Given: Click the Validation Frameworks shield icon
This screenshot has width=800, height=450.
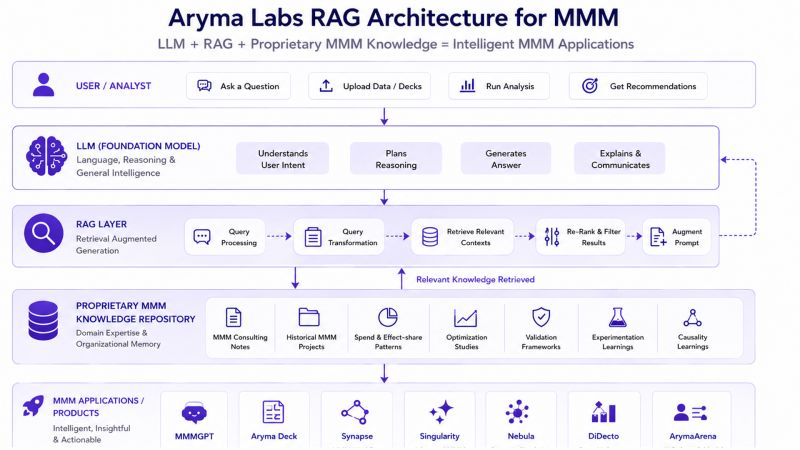Looking at the screenshot, I should 541,317.
